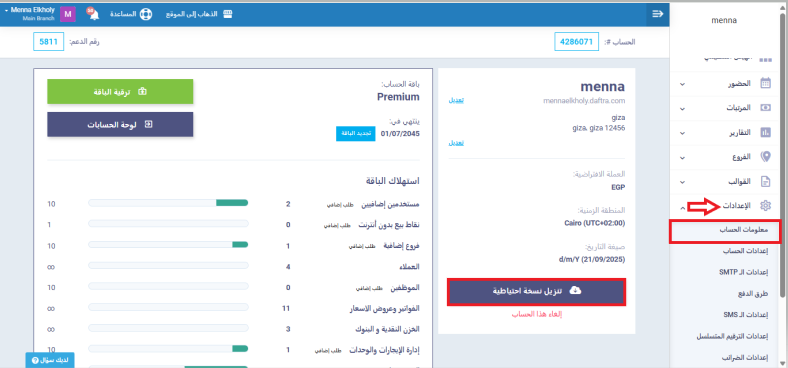Click the تجديد الباقة button
The height and width of the screenshot is (368, 788).
tap(356, 134)
